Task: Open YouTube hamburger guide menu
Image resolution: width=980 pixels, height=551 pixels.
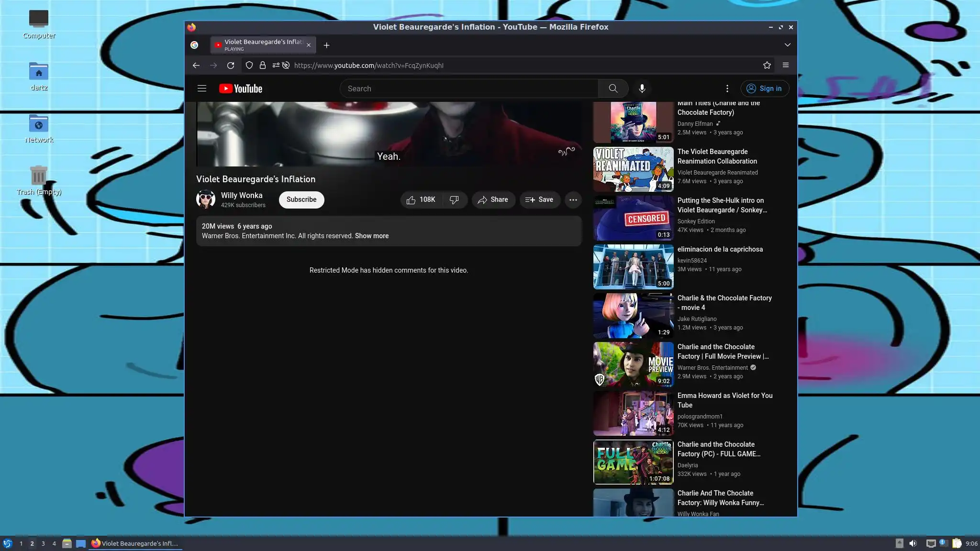Action: tap(202, 88)
